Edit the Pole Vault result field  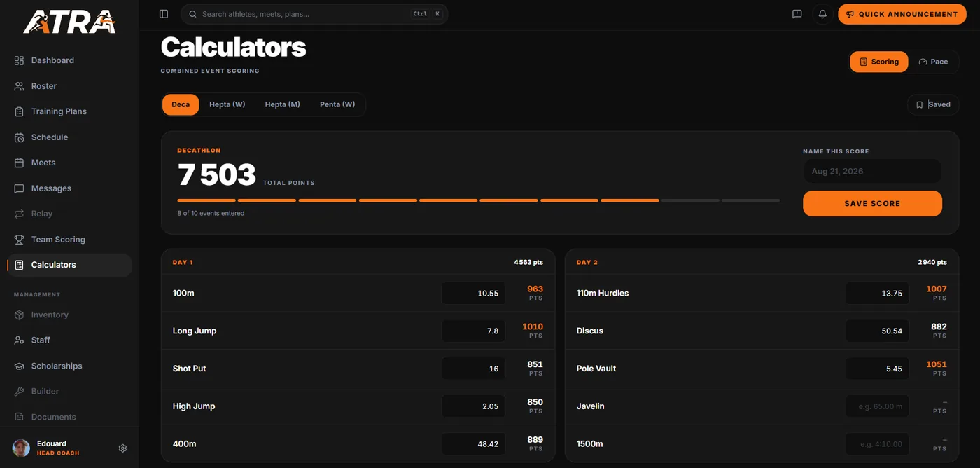877,369
